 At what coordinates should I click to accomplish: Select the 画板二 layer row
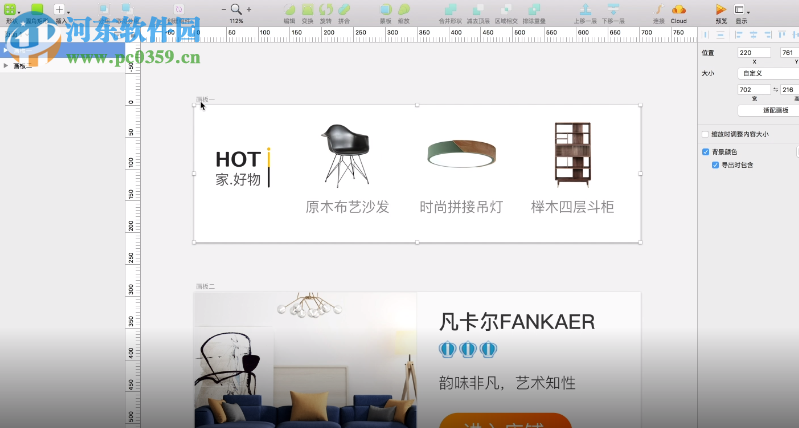pos(62,66)
